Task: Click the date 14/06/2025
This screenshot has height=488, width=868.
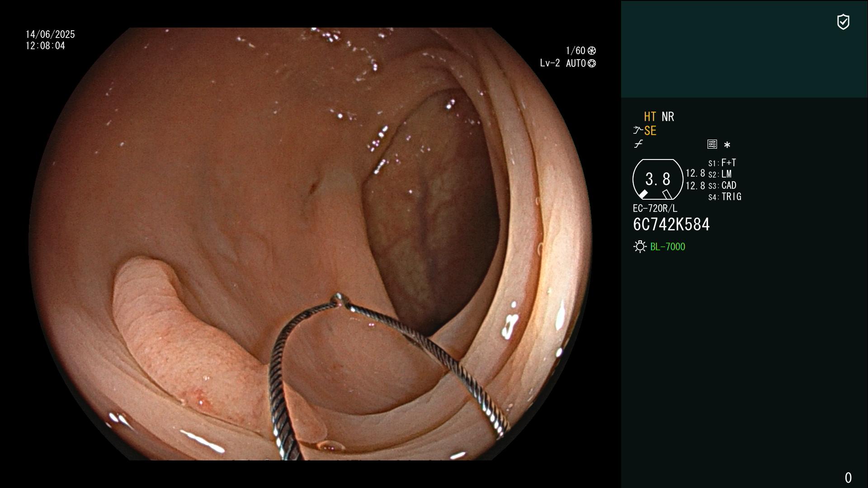Action: click(50, 34)
